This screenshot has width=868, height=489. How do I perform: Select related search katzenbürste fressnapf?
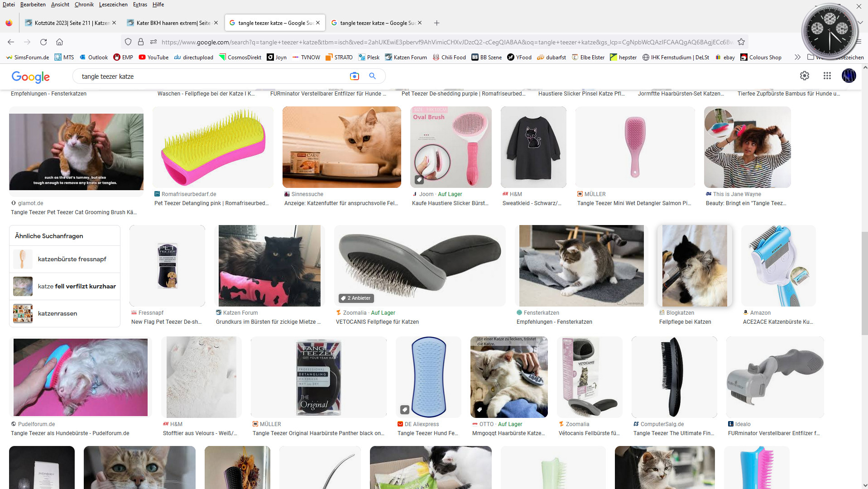[x=65, y=259]
